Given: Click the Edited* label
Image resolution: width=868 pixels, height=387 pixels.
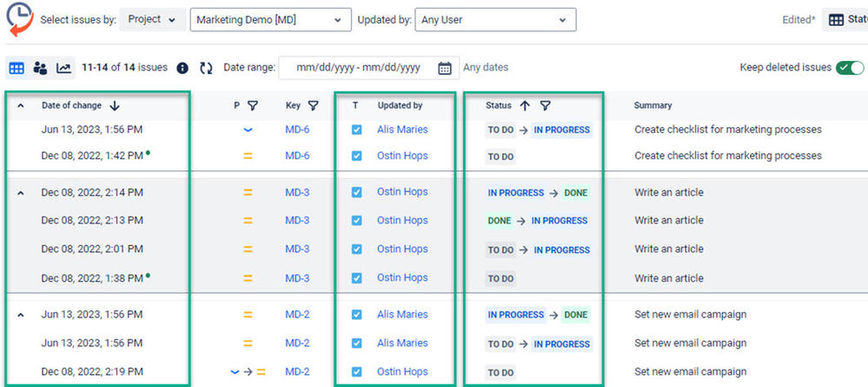Looking at the screenshot, I should click(798, 20).
